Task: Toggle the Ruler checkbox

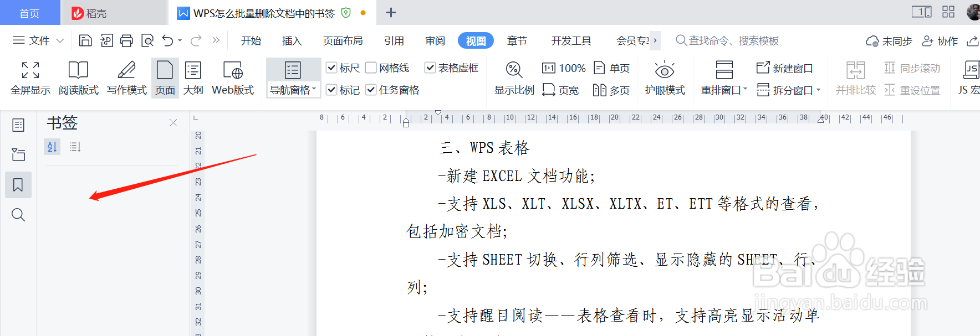Action: (343, 68)
